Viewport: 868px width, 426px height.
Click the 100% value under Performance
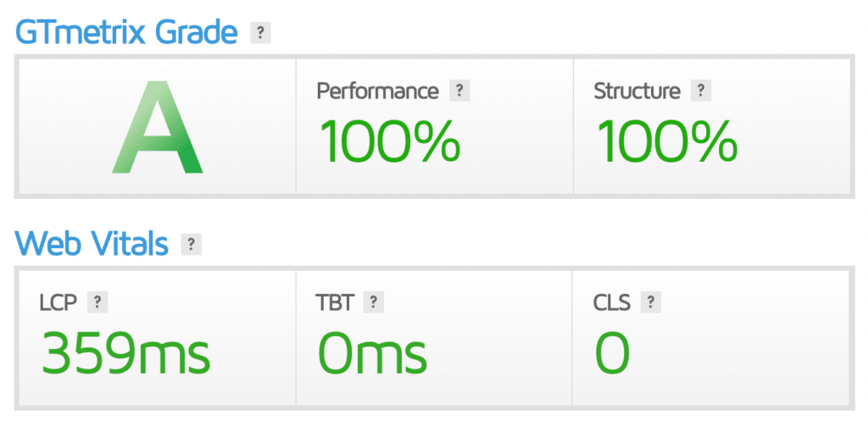pos(389,140)
